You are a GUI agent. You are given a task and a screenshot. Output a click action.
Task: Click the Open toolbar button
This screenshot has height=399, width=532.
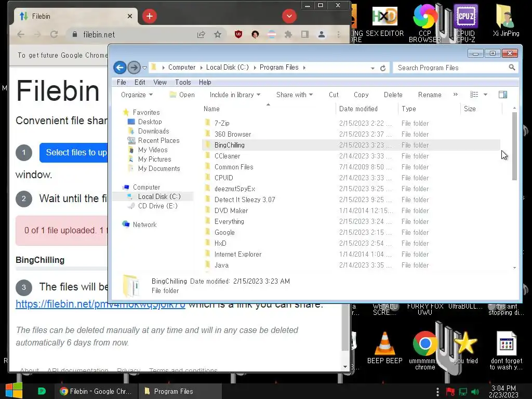182,95
